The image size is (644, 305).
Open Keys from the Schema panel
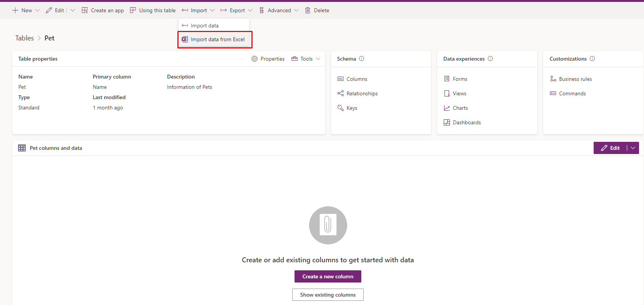click(351, 108)
